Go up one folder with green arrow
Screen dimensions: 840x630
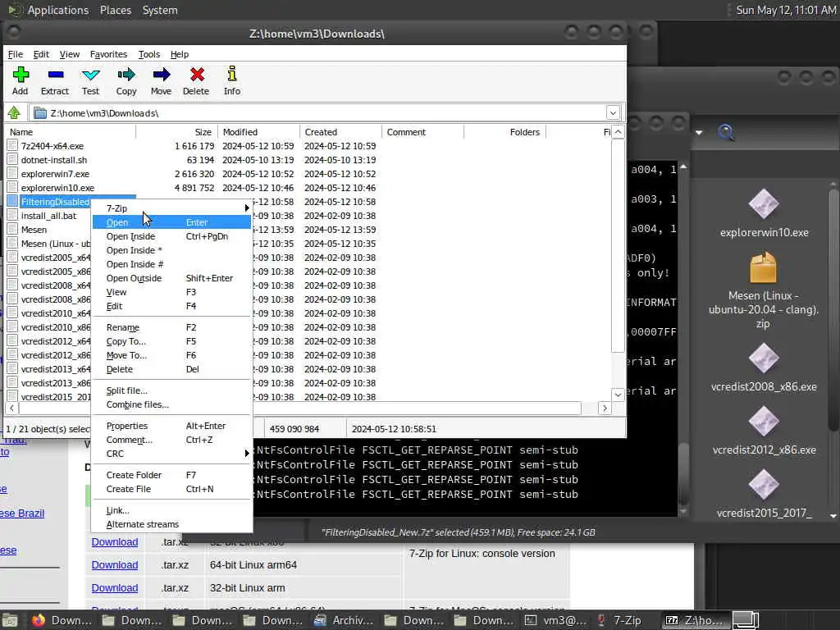[14, 112]
